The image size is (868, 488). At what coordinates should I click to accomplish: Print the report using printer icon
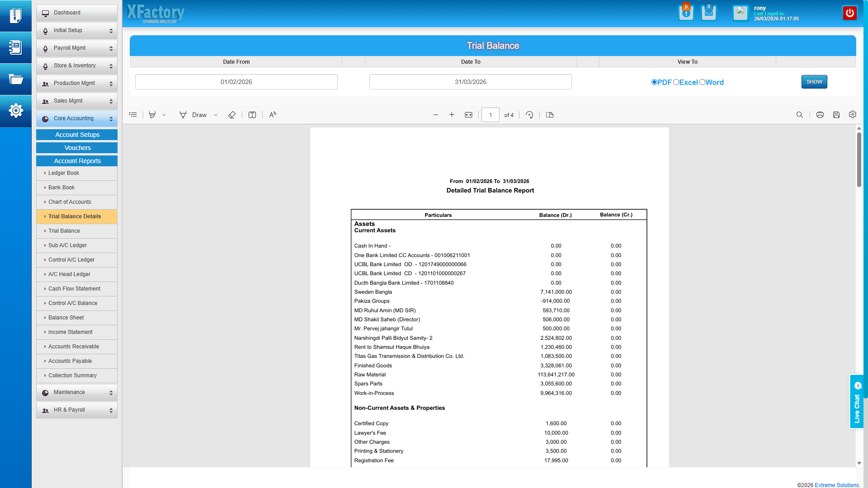pos(820,115)
